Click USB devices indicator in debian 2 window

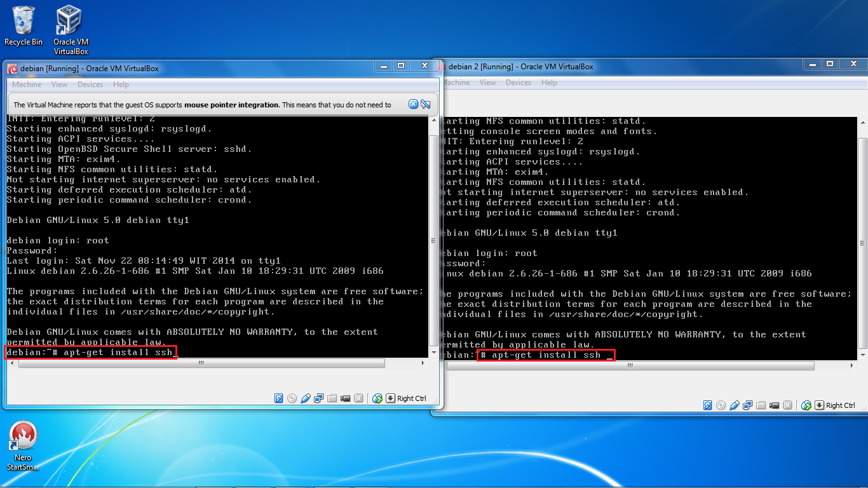[x=735, y=405]
